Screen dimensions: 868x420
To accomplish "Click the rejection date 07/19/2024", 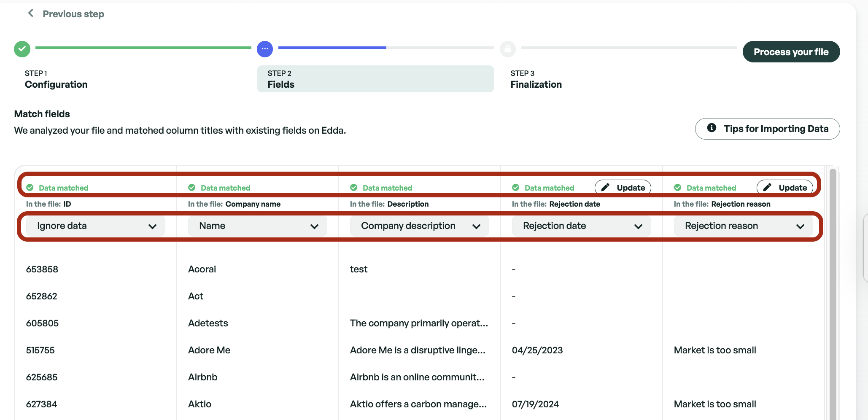I will click(535, 404).
